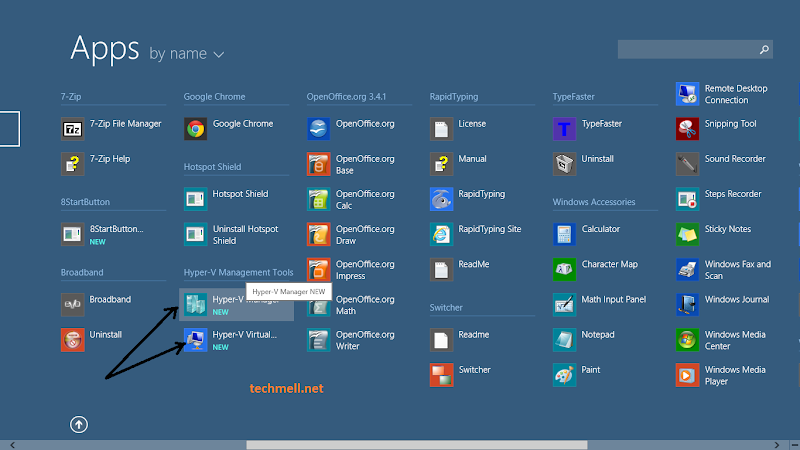Select the 7-Zip group header
The image size is (800, 450).
[71, 96]
